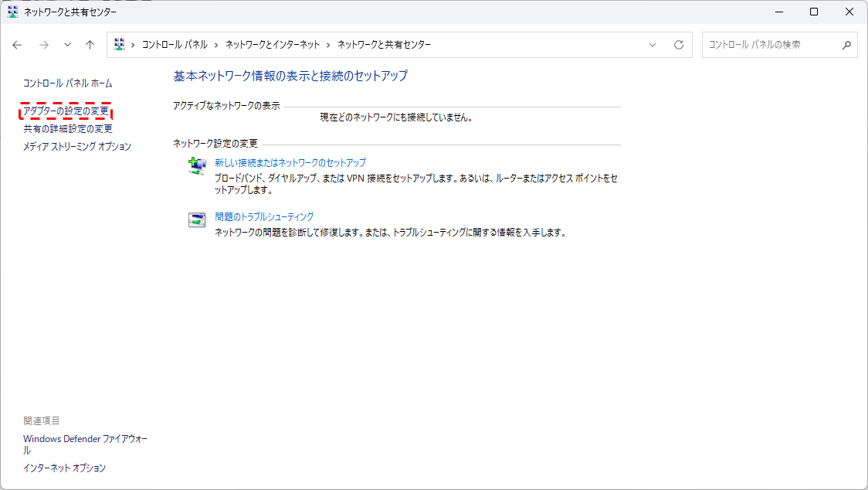Go up one level with up arrow

90,45
